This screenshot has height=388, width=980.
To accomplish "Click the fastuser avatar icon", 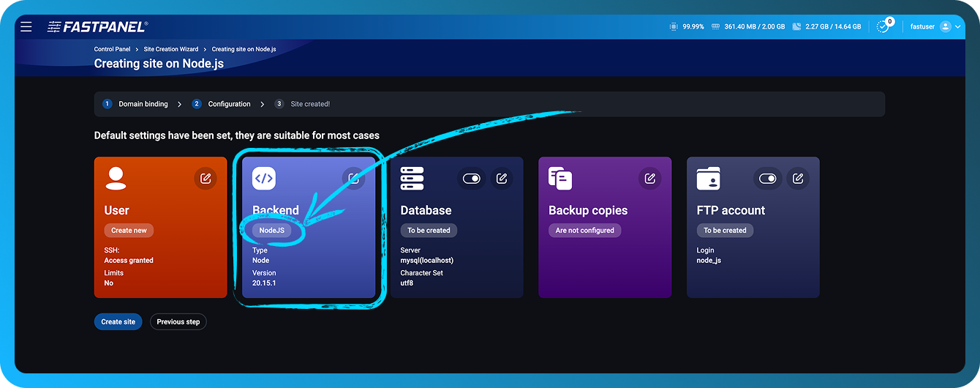I will (945, 26).
